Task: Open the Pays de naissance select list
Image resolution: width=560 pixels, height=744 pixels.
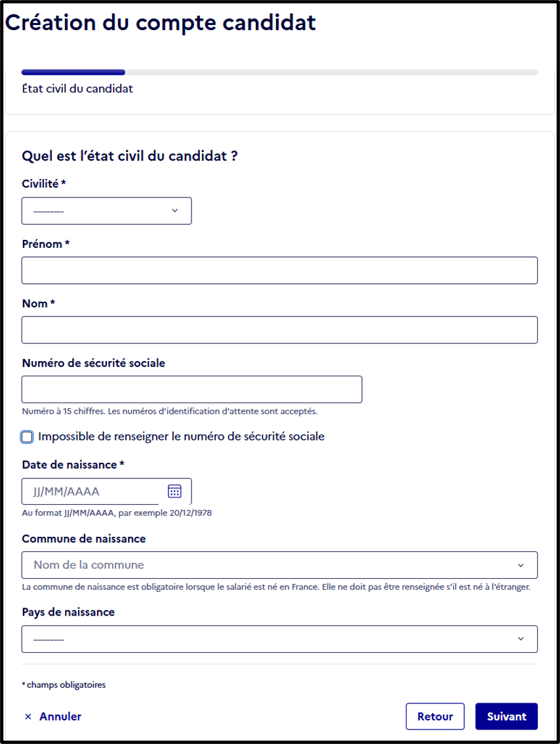Action: point(279,639)
